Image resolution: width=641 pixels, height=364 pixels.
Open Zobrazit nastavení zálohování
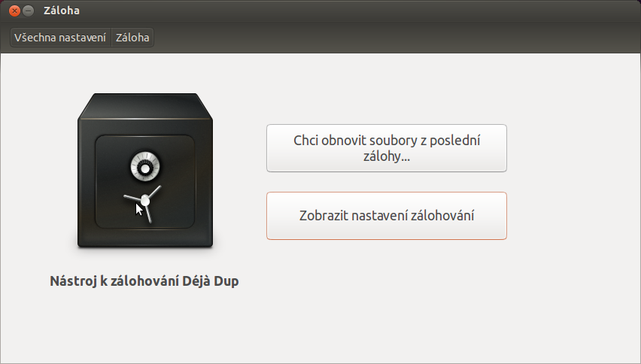pos(387,216)
